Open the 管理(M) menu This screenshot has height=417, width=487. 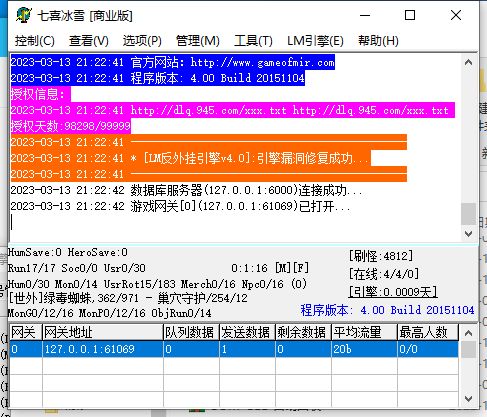click(198, 41)
